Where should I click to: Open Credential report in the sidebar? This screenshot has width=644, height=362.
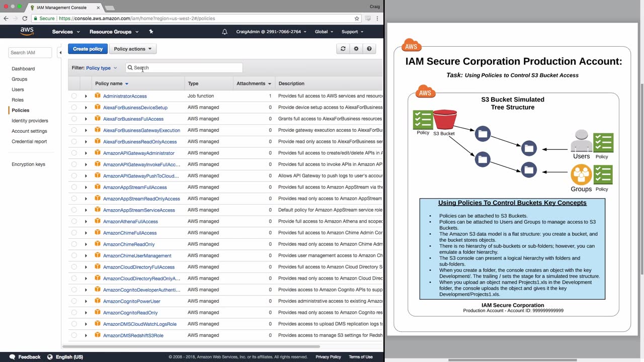[29, 142]
